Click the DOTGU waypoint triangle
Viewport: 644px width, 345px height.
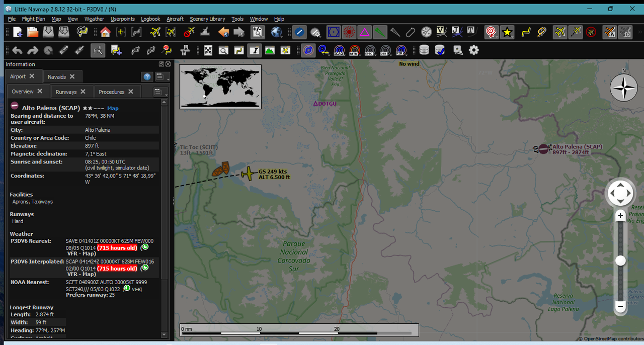315,104
